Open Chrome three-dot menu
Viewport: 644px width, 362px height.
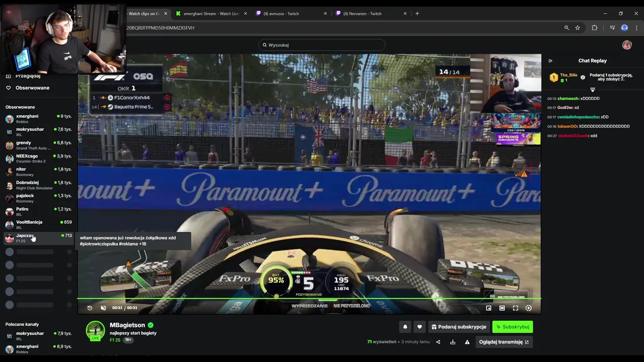pos(636,28)
